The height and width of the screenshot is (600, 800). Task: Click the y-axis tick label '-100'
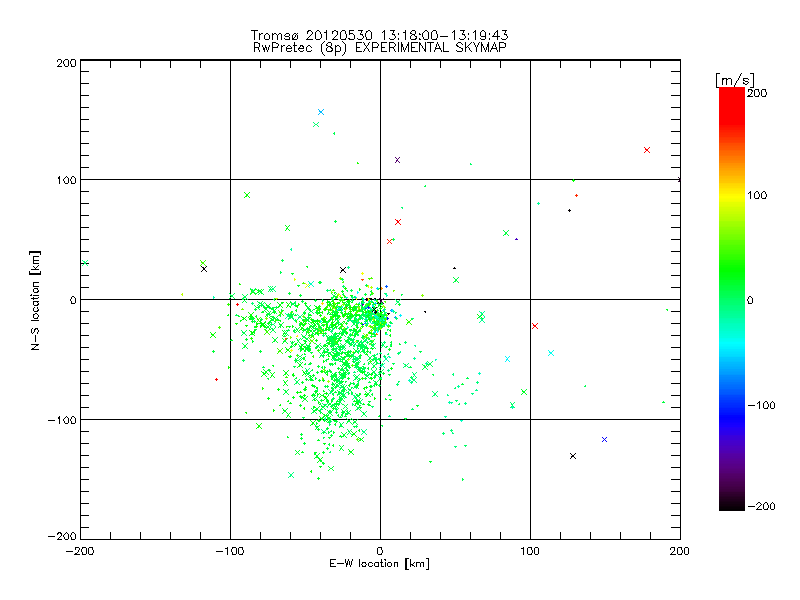coord(62,420)
